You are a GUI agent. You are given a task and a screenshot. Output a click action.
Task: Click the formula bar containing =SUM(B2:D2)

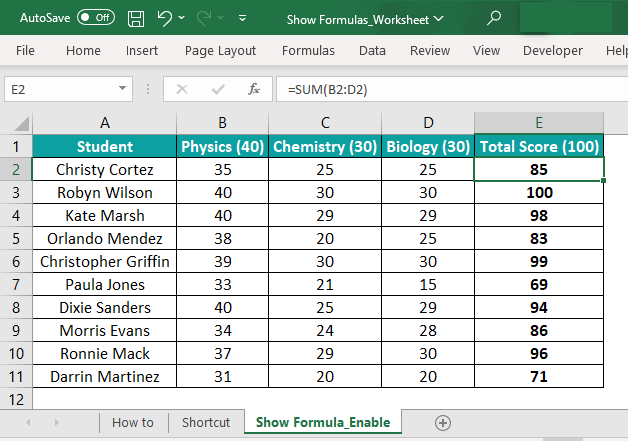tap(452, 89)
